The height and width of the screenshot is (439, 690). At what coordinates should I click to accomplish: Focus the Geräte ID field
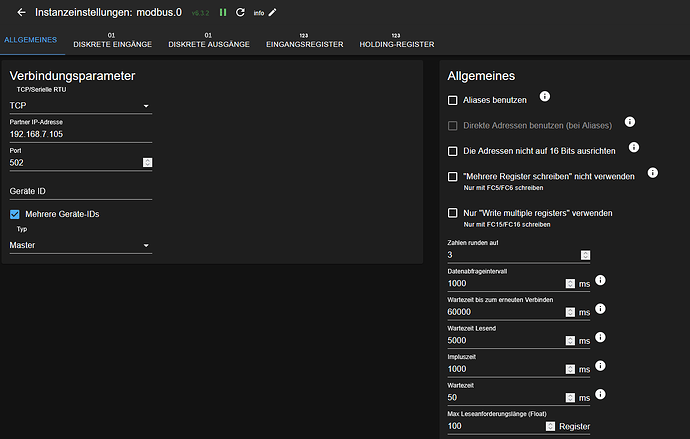coord(81,191)
